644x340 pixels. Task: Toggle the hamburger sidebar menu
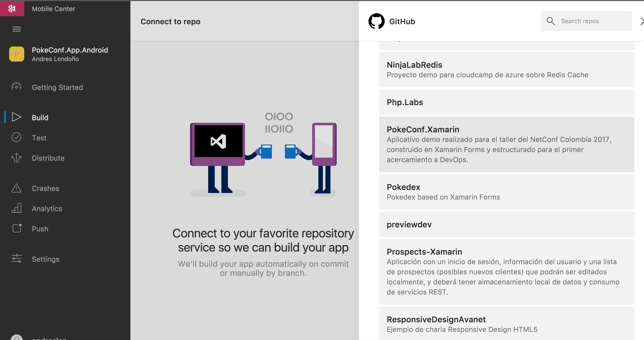point(17,29)
